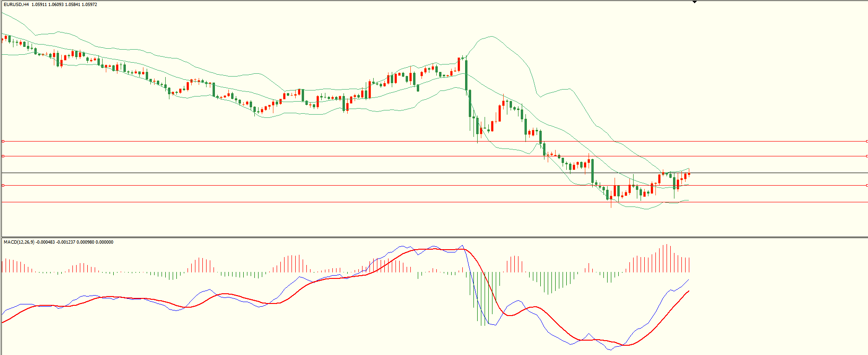The height and width of the screenshot is (355, 868).
Task: Click the MACD(12,26,9) indicator label
Action: click(19, 242)
